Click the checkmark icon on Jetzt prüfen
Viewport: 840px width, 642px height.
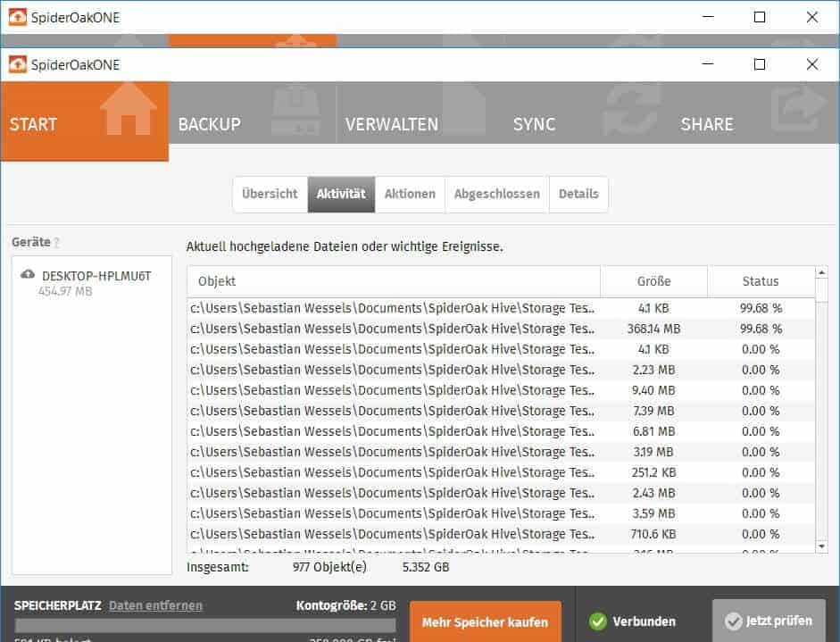tap(734, 621)
